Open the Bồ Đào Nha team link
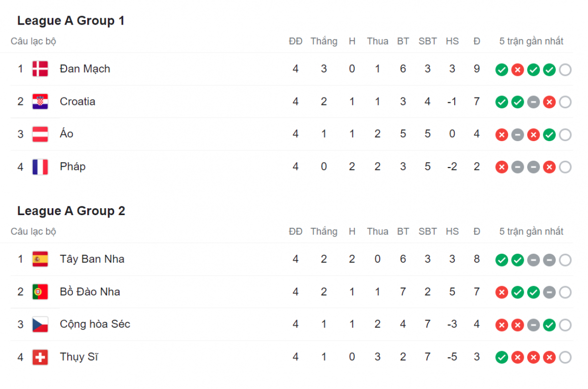Viewport: 588px width, 389px height. pos(90,292)
